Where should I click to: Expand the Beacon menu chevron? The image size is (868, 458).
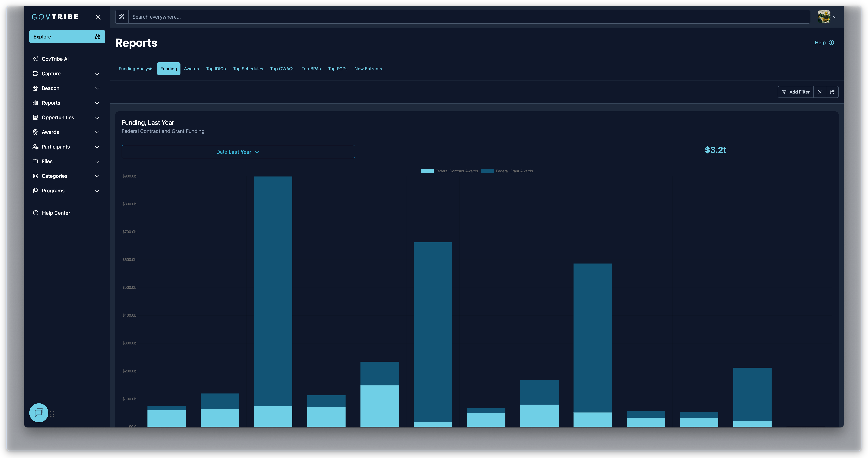(97, 89)
